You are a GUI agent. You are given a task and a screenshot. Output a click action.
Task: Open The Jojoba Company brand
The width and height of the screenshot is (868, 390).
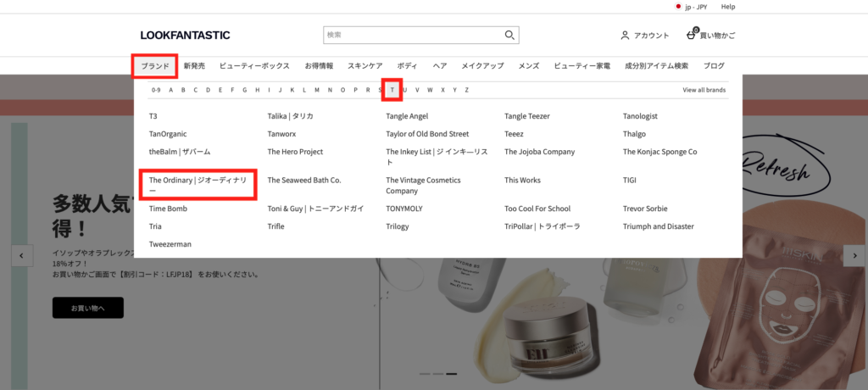click(540, 152)
